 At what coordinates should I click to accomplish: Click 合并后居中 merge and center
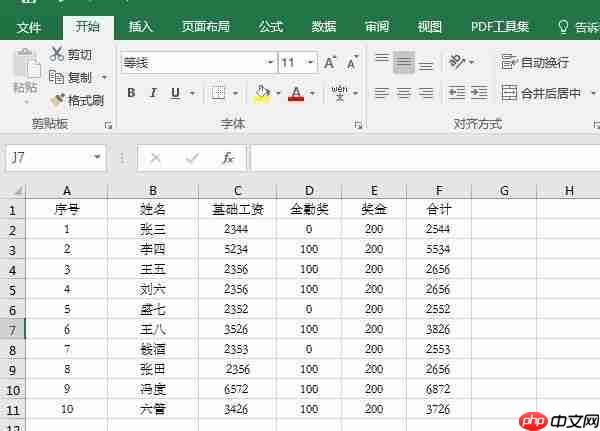coord(541,93)
